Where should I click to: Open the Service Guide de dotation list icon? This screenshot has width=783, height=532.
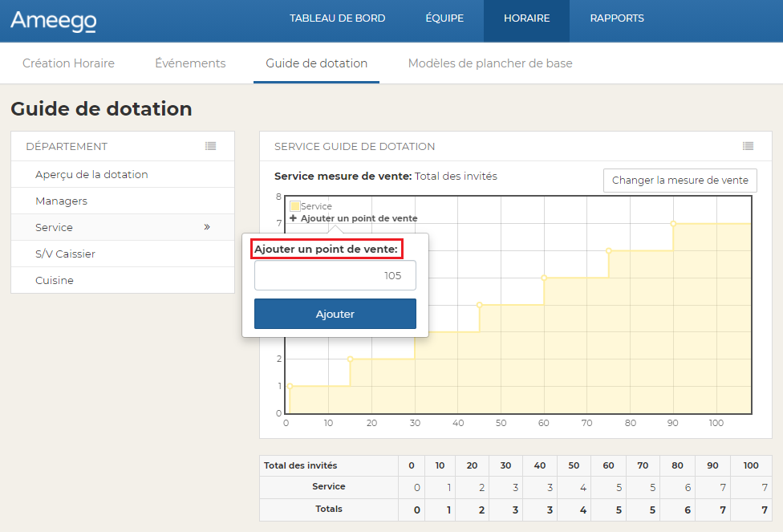[748, 146]
